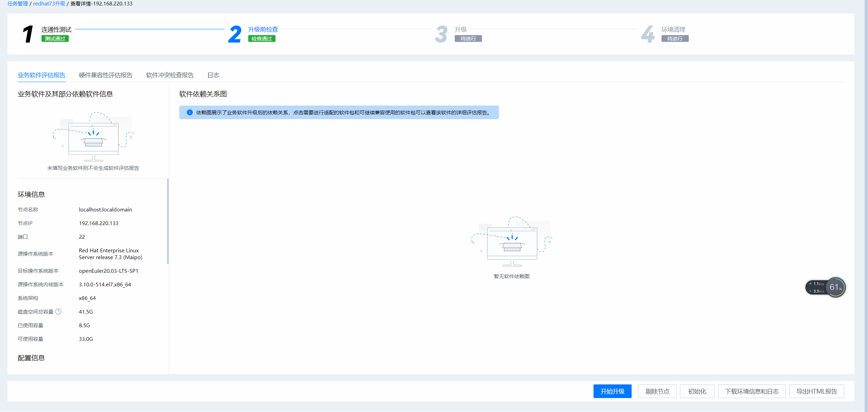Open the 任务管理 breadcrumb link
This screenshot has height=412, width=868.
click(18, 3)
